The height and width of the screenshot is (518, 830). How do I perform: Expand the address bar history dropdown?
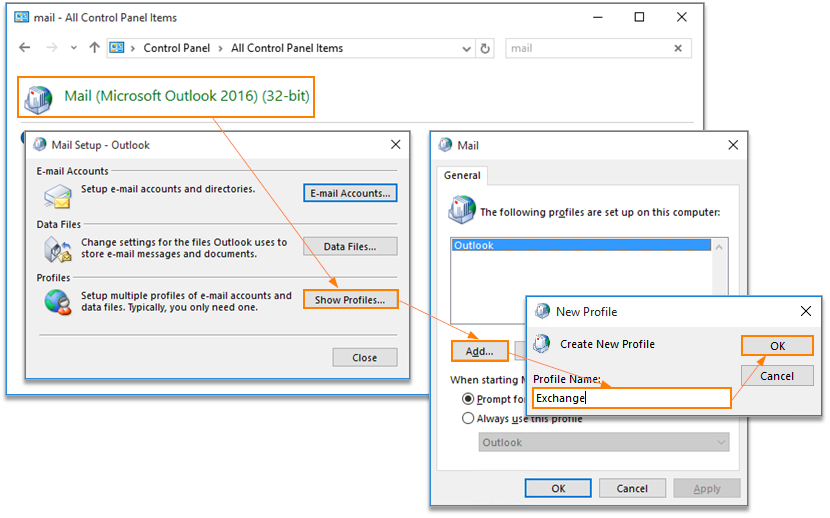point(467,48)
